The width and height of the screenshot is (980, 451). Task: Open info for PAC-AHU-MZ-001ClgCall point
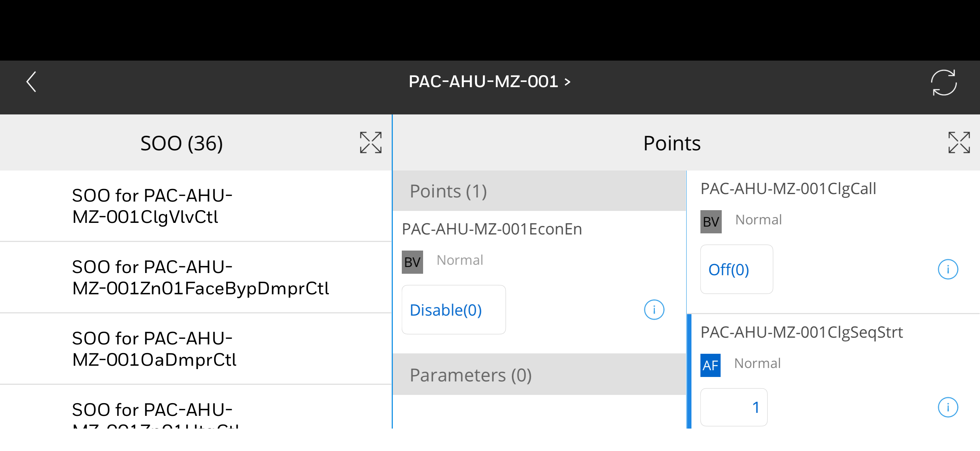point(947,269)
